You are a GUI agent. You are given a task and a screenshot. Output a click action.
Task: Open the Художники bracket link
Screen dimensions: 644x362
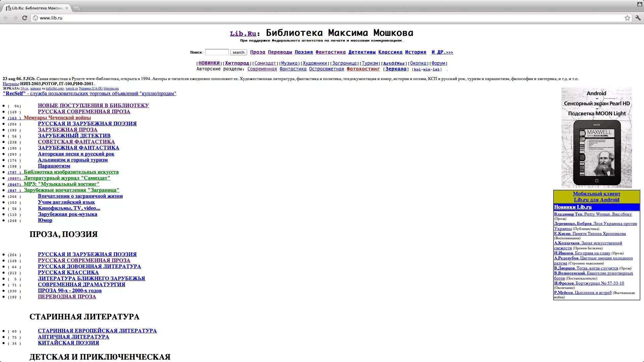pos(315,63)
